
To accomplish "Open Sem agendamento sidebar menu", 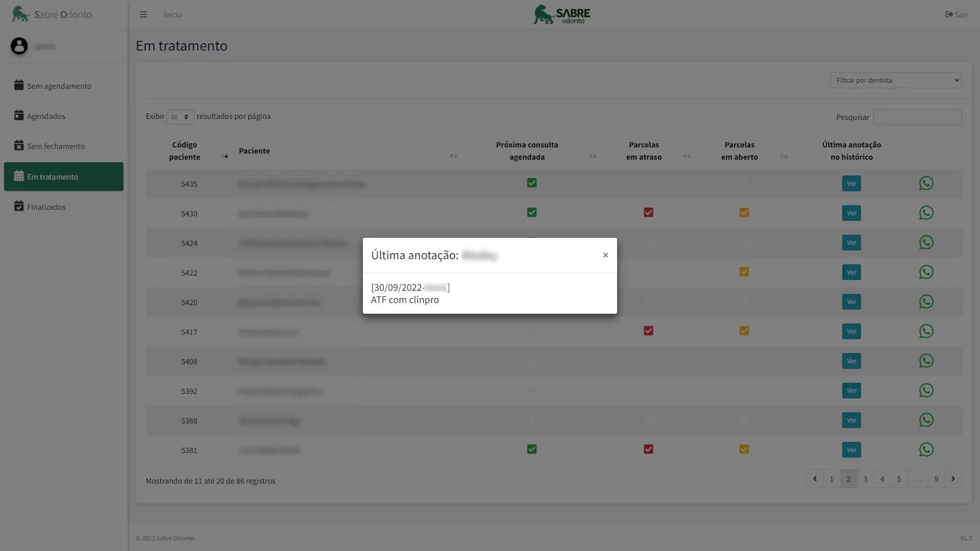I will 59,86.
